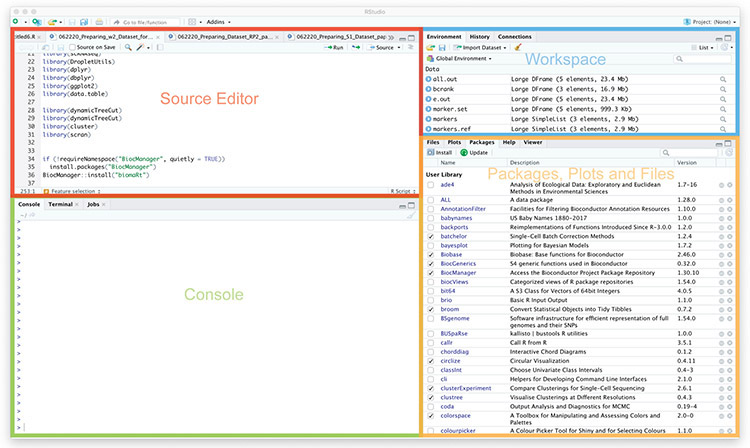Click the clear workspace broom icon

tap(518, 47)
